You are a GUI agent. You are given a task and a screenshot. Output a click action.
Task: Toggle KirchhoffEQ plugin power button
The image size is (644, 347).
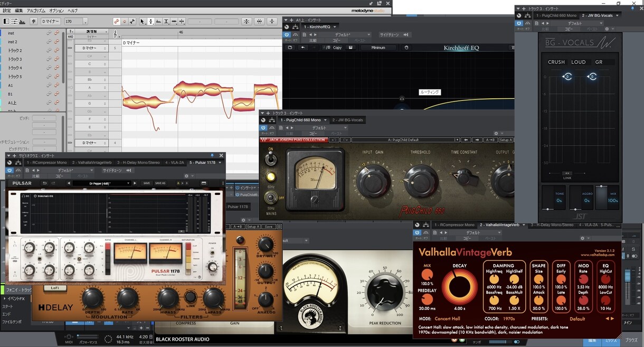pyautogui.click(x=287, y=35)
